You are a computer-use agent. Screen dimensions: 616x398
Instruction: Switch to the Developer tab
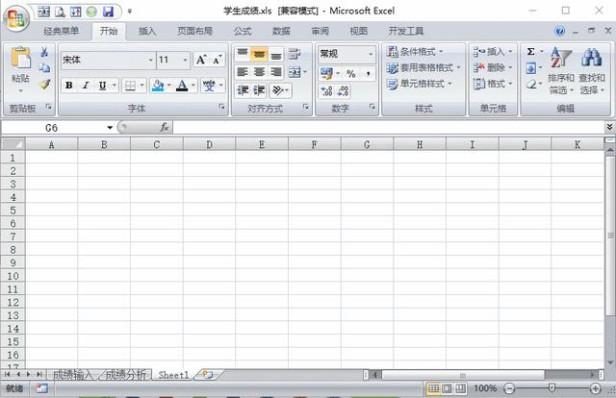click(406, 31)
